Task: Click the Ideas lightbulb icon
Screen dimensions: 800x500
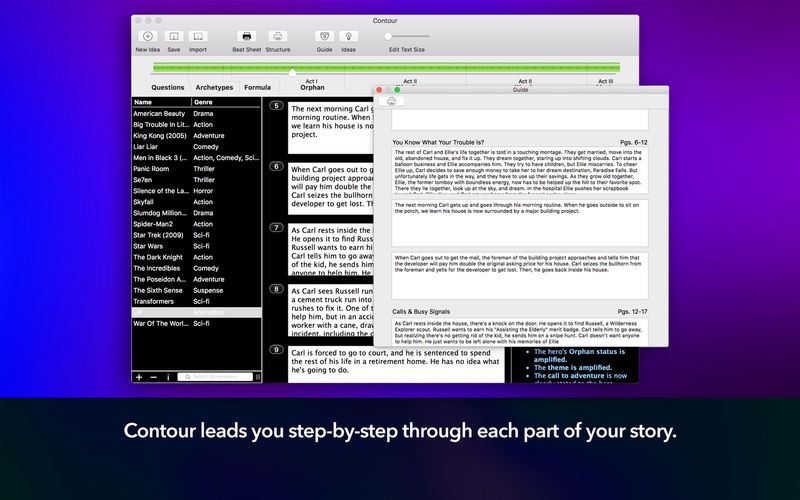Action: coord(348,36)
